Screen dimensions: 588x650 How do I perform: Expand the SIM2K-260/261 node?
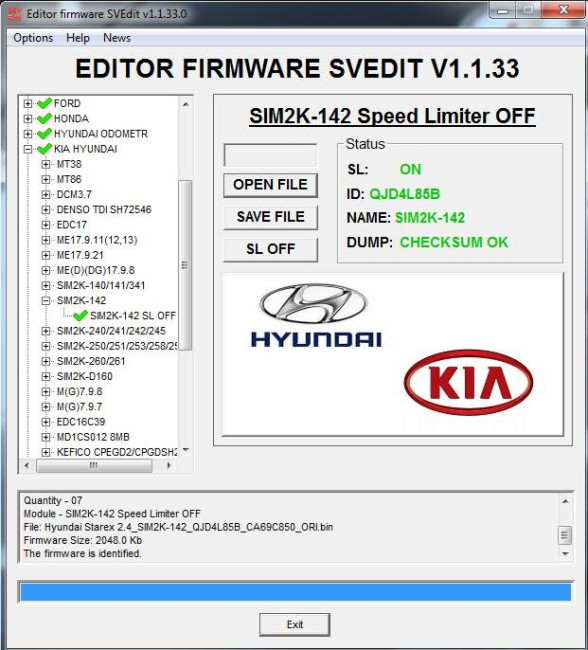click(46, 361)
